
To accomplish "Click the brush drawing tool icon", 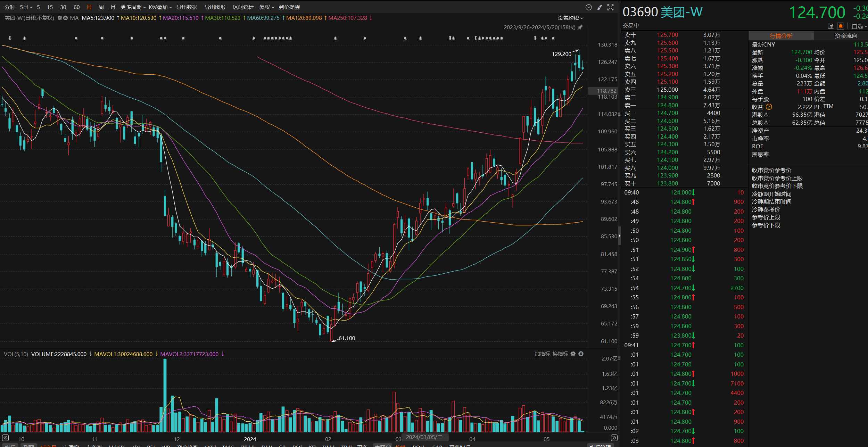I will [600, 7].
